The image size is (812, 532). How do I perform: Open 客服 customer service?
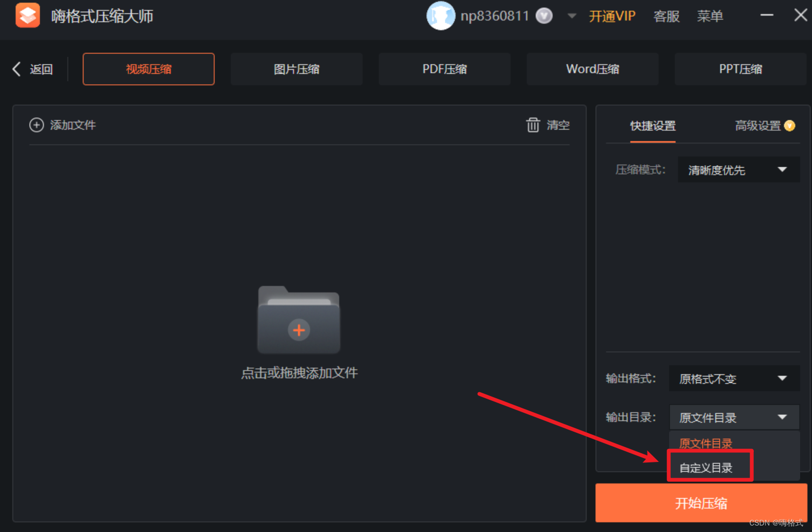pyautogui.click(x=666, y=16)
